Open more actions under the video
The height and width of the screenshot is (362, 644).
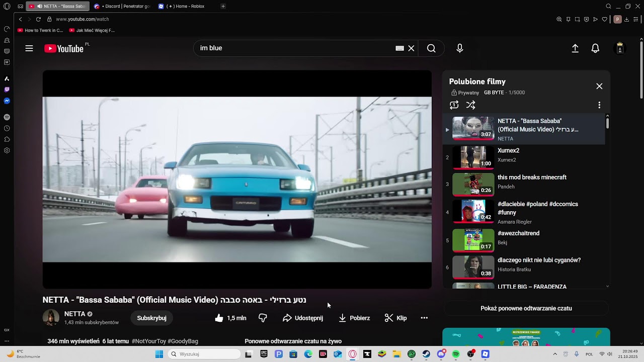(x=424, y=318)
